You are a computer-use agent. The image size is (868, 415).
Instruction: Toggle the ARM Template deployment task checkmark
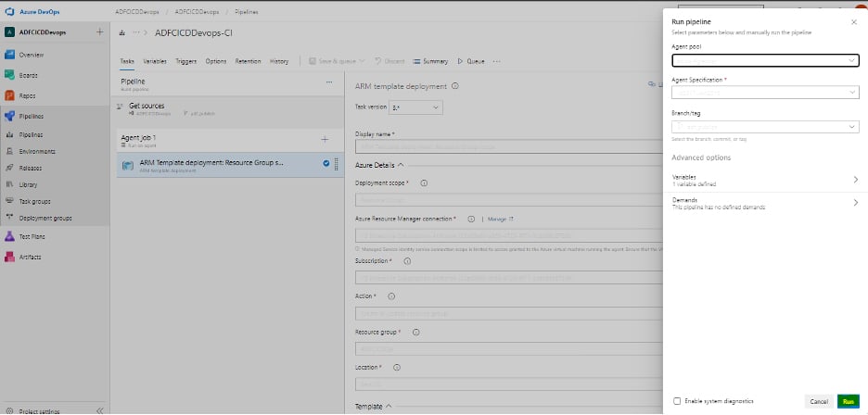click(x=326, y=163)
